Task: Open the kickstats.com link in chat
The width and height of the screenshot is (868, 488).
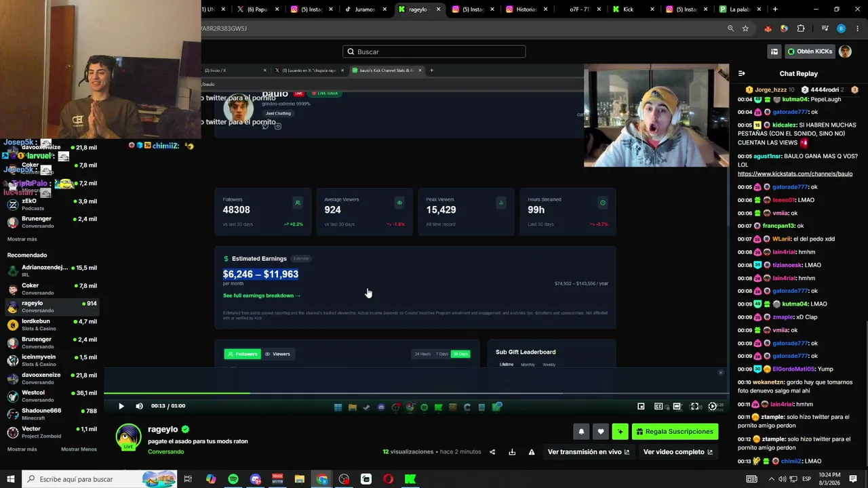Action: (795, 174)
